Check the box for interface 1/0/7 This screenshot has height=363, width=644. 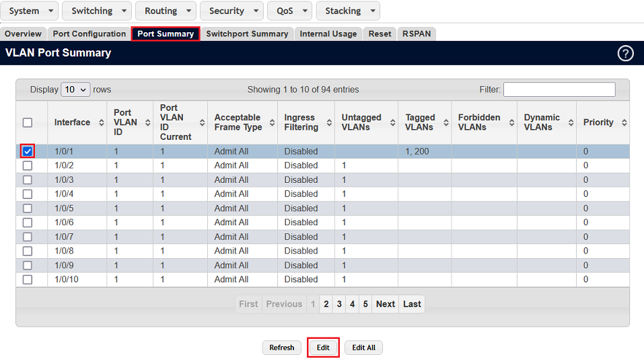28,237
